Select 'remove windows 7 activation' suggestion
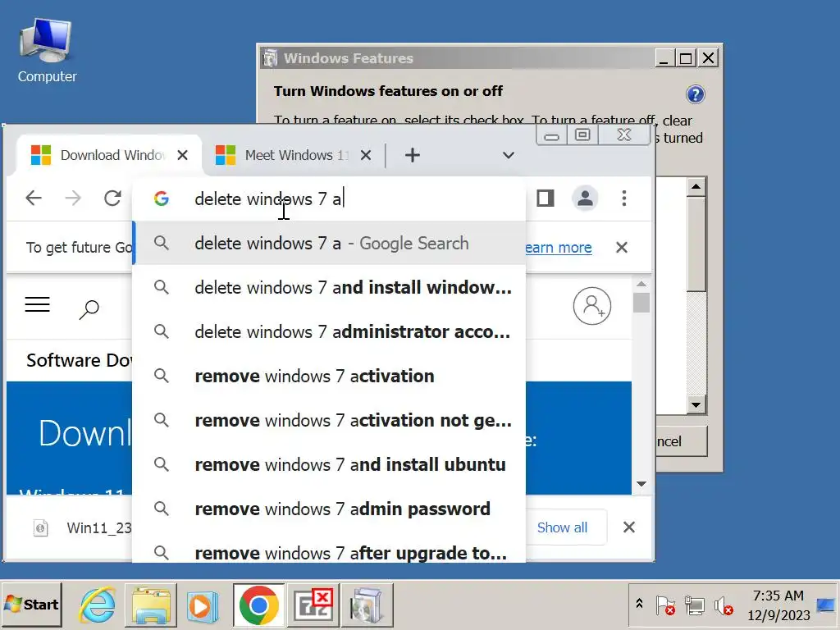Image resolution: width=840 pixels, height=630 pixels. point(329,376)
